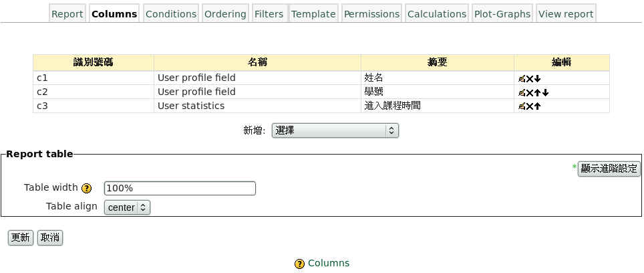
Task: Edit the c2 column entry
Action: pos(522,92)
